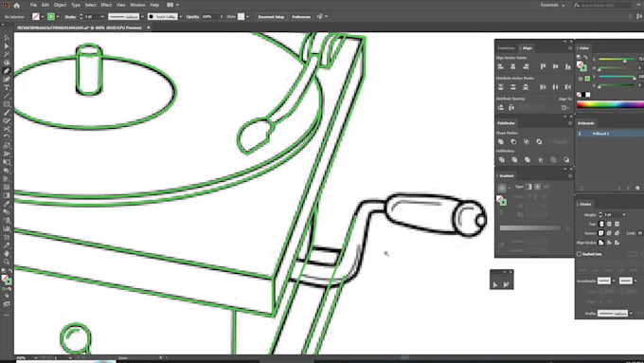Image resolution: width=644 pixels, height=363 pixels.
Task: Select Round Join corner in Stroke panel
Action: click(609, 233)
